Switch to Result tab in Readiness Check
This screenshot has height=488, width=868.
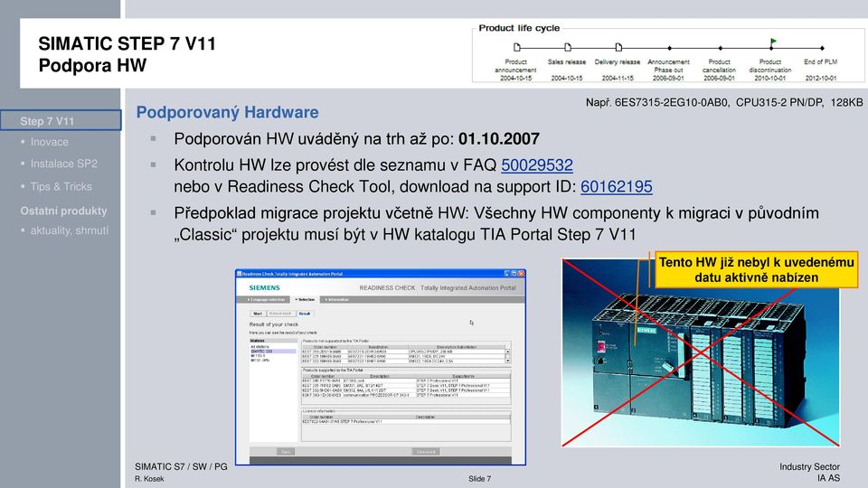click(x=305, y=314)
